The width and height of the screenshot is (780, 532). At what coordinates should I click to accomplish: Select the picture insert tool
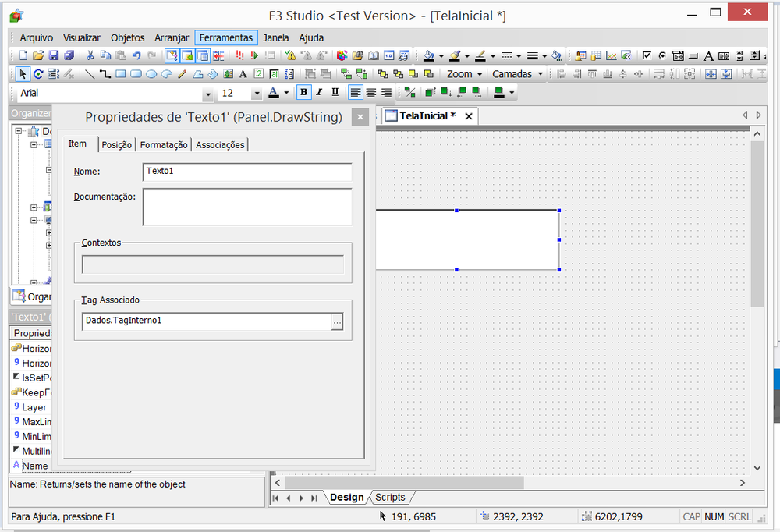coord(228,74)
